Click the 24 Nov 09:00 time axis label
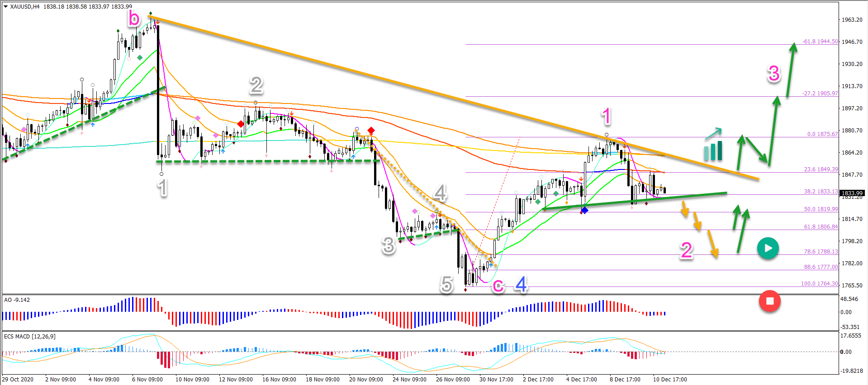 click(x=409, y=380)
